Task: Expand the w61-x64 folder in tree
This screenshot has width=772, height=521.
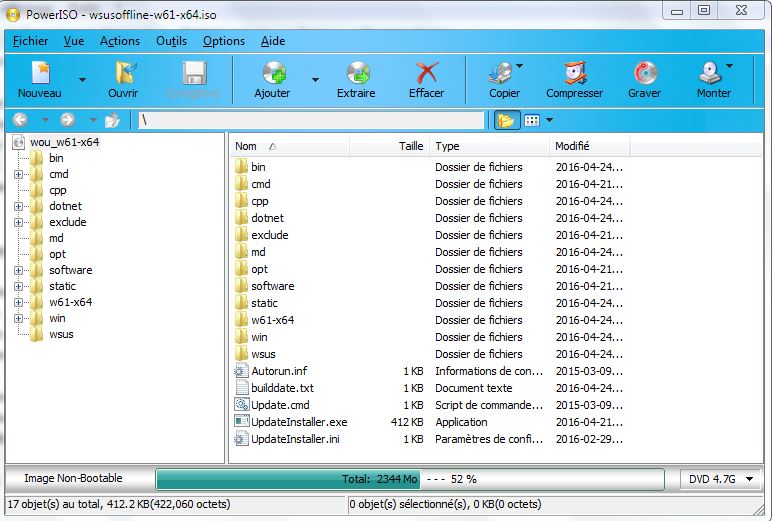Action: pos(18,302)
